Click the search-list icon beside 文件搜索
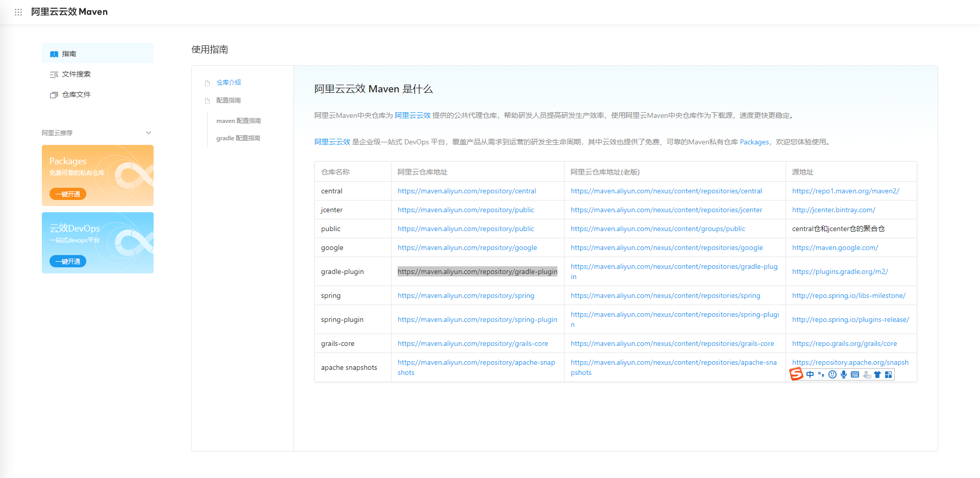980x478 pixels. tap(54, 74)
